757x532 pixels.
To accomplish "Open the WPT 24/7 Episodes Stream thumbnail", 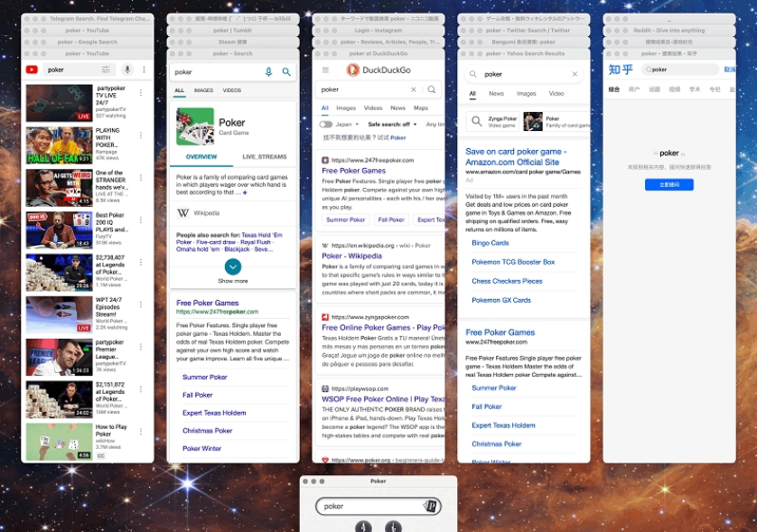I will click(x=60, y=315).
